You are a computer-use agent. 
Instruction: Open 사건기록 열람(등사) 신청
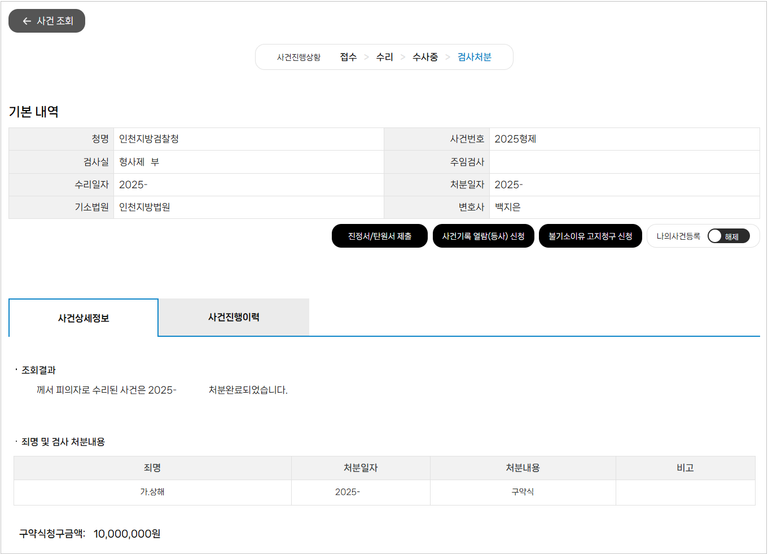[x=483, y=236]
